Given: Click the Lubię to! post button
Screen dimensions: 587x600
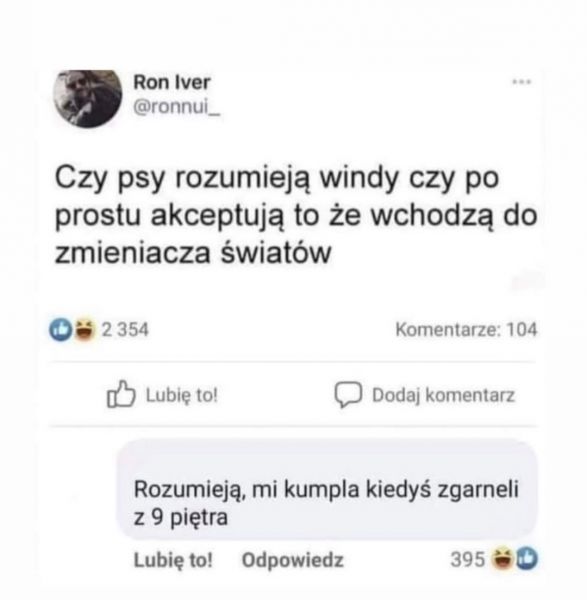Looking at the screenshot, I should click(x=163, y=395).
